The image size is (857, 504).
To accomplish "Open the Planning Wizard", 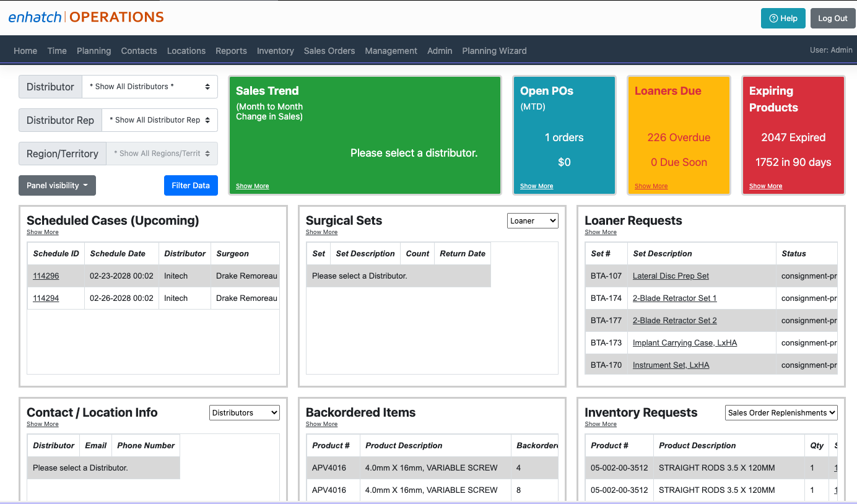I will point(494,51).
